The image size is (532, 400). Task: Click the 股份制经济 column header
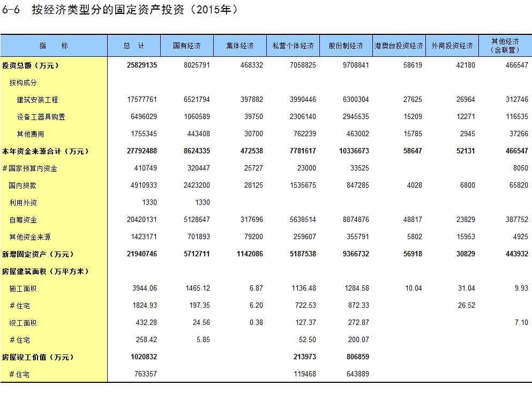tap(346, 46)
